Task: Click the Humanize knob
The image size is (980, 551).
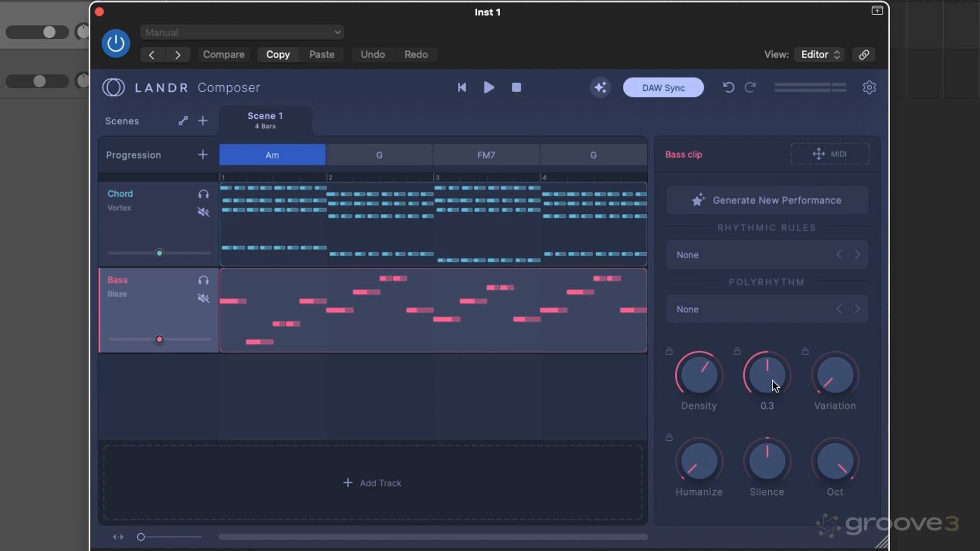Action: (699, 461)
